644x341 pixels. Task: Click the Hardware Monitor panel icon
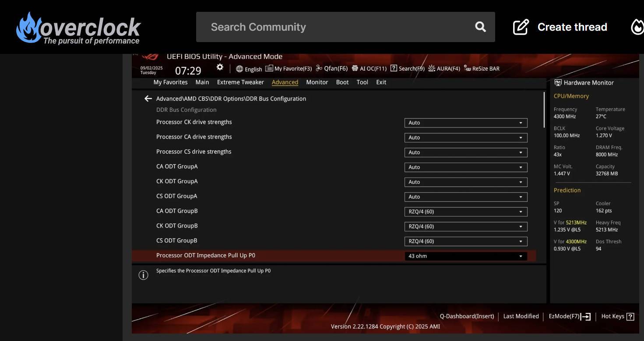click(x=557, y=82)
